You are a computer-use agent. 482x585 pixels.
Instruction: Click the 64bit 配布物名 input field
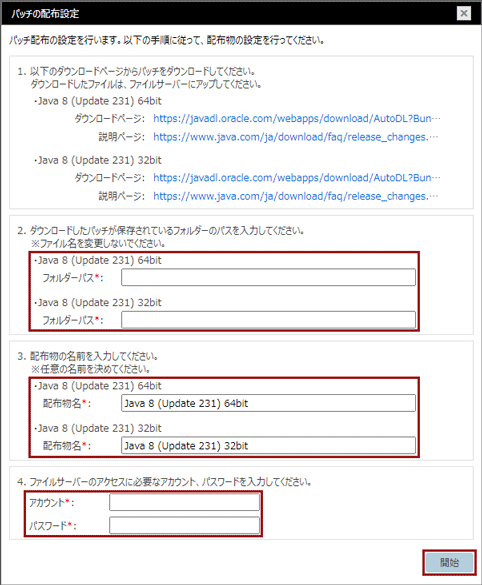point(268,403)
